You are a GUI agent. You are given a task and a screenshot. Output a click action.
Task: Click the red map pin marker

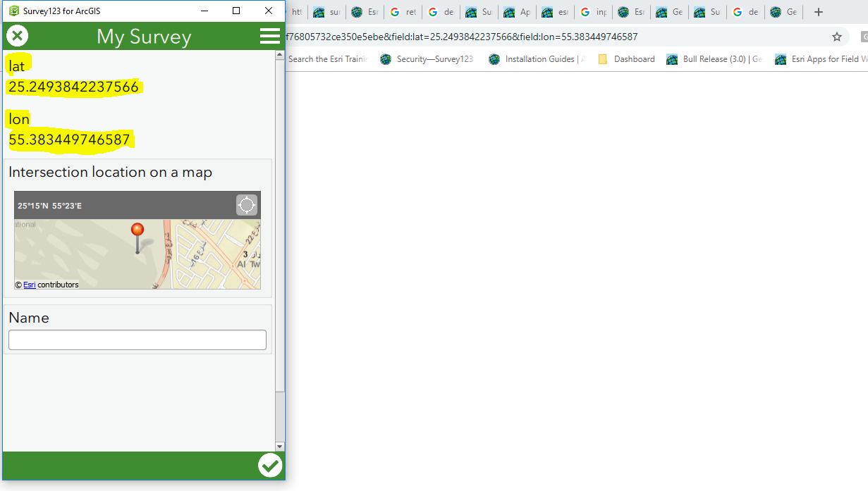tap(137, 237)
